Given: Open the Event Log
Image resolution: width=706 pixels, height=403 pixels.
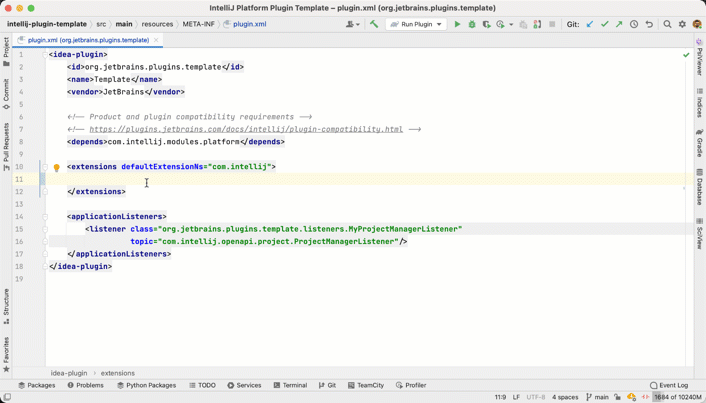Looking at the screenshot, I should [669, 385].
